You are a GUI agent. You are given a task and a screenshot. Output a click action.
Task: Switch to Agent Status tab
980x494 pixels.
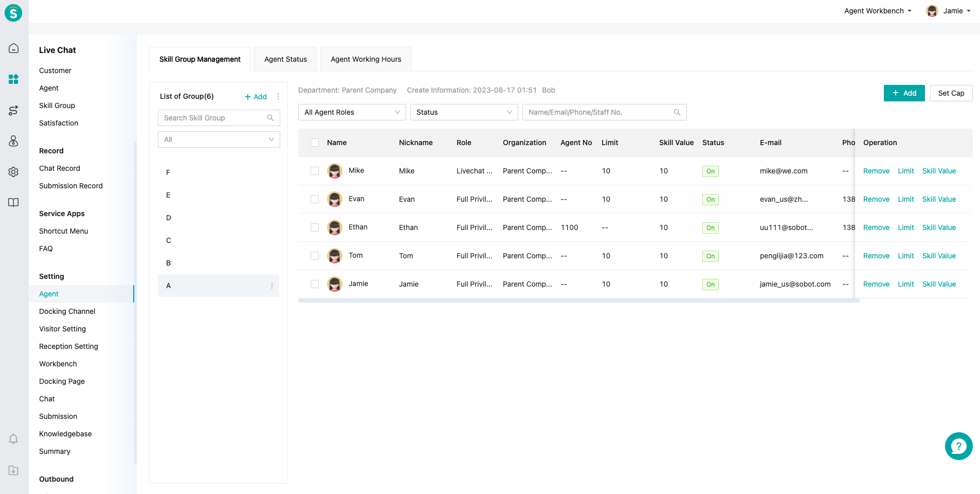coord(285,59)
